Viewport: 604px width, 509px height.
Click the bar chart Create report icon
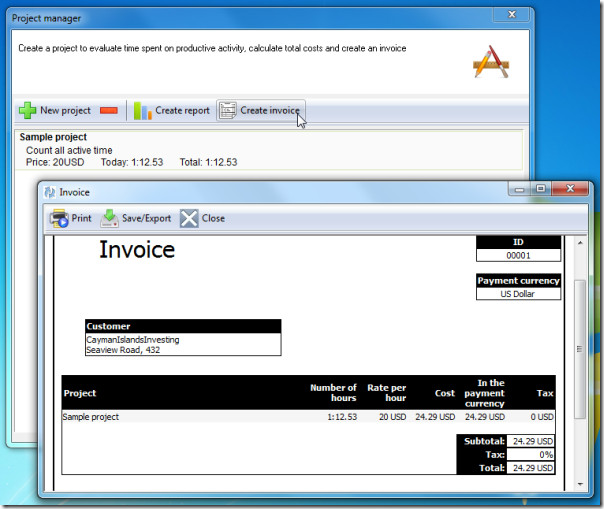[x=142, y=111]
